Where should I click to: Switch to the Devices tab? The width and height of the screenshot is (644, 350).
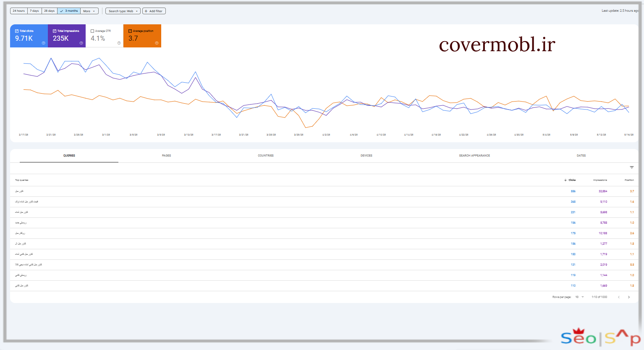tap(367, 156)
